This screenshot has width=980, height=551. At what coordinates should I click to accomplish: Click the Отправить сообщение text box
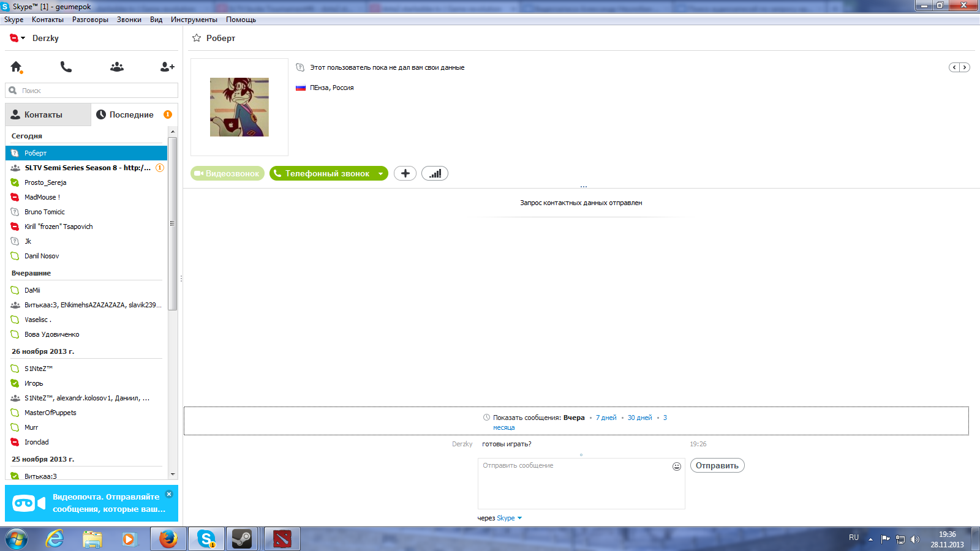(x=581, y=484)
